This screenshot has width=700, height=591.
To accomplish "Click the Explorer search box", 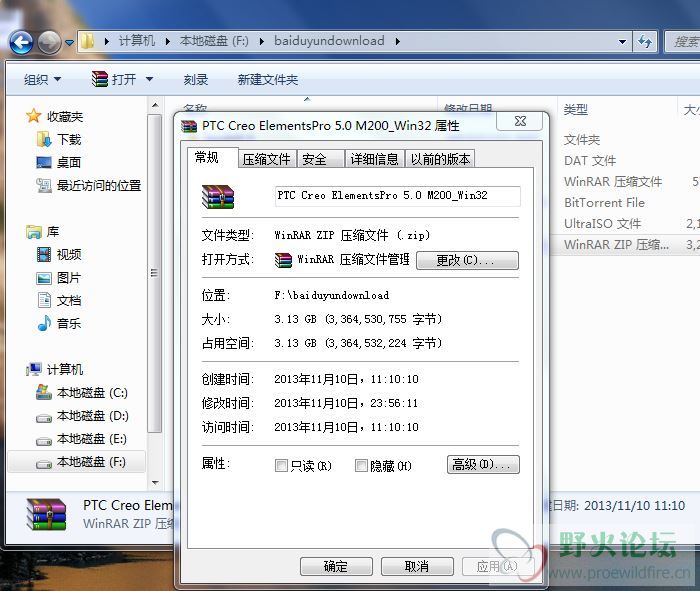I will click(682, 42).
